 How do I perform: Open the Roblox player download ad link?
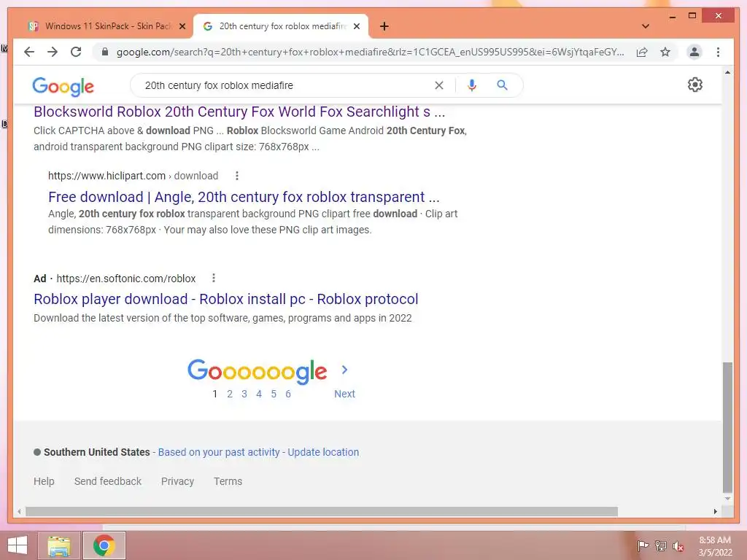(x=226, y=299)
